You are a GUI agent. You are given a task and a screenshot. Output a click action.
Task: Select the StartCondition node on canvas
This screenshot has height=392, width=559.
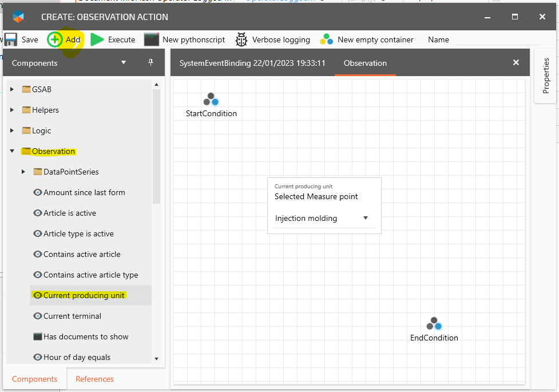tap(211, 100)
